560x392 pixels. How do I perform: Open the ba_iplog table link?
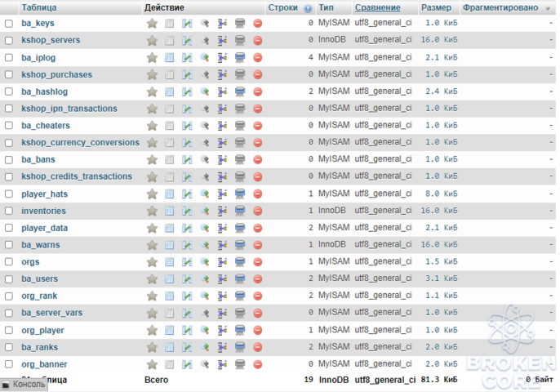tap(38, 57)
